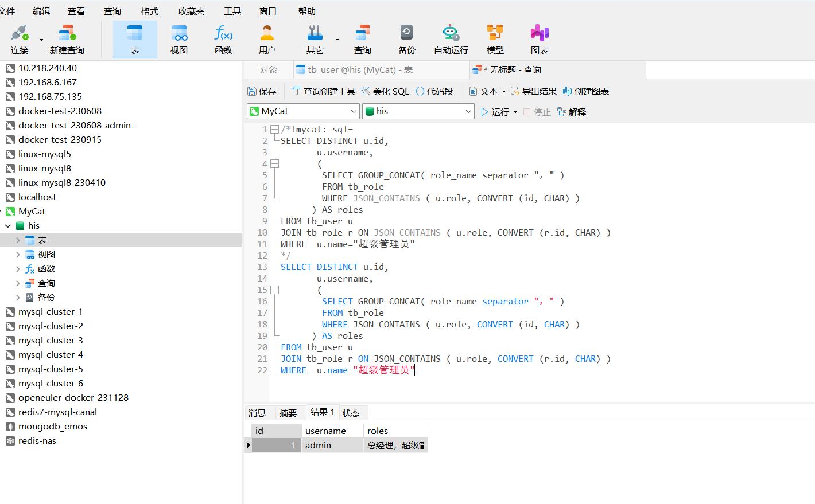
Task: Open the 收藏夹 menu
Action: click(191, 11)
